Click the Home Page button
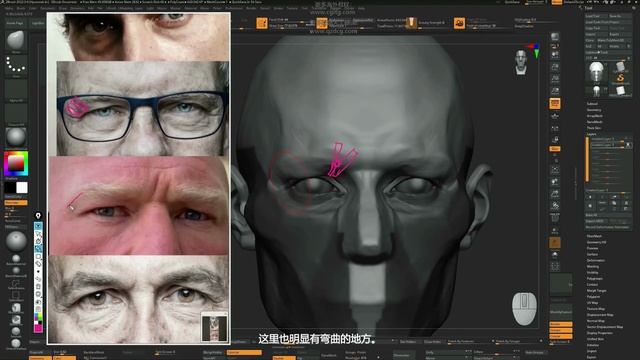Viewport: 640px width, 360px height. [x=15, y=23]
